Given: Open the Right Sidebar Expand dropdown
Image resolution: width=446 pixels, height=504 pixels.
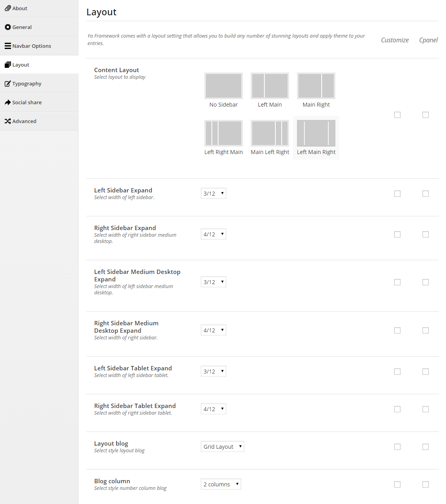Looking at the screenshot, I should pyautogui.click(x=213, y=234).
